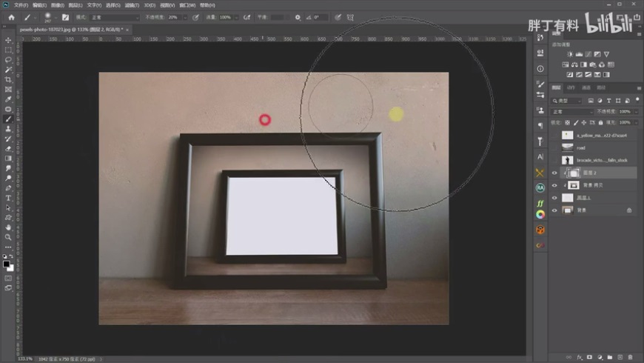The width and height of the screenshot is (644, 363).
Task: Open the blend mode dropdown in Layers panel
Action: tap(572, 112)
